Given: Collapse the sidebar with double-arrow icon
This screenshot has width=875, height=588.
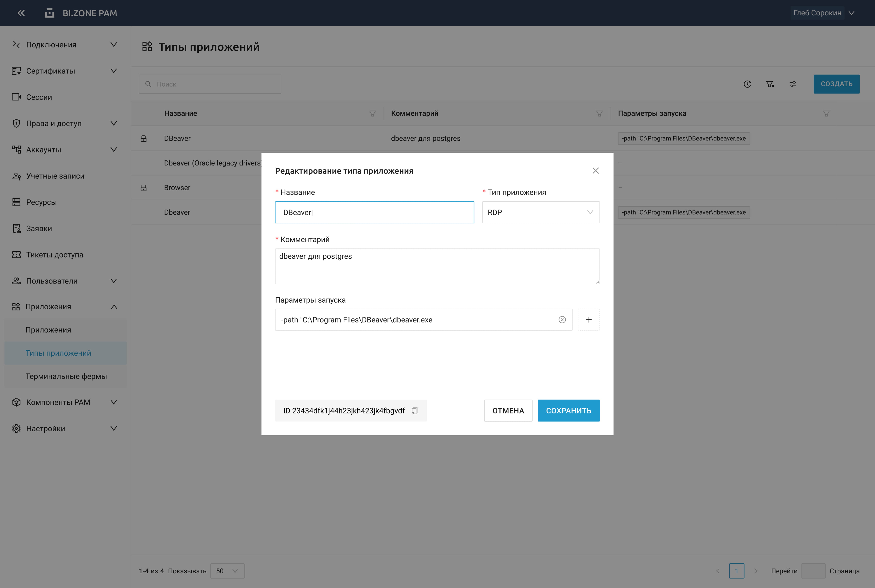Looking at the screenshot, I should coord(21,13).
